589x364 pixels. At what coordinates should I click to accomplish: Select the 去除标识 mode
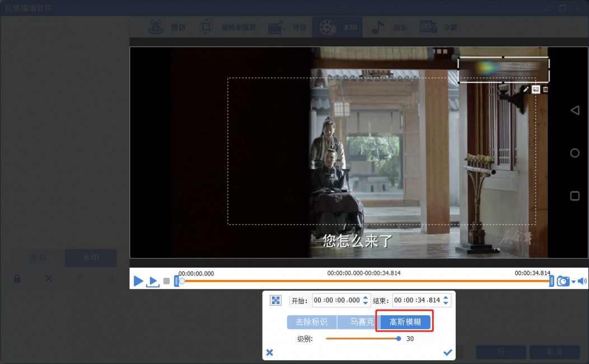[312, 322]
